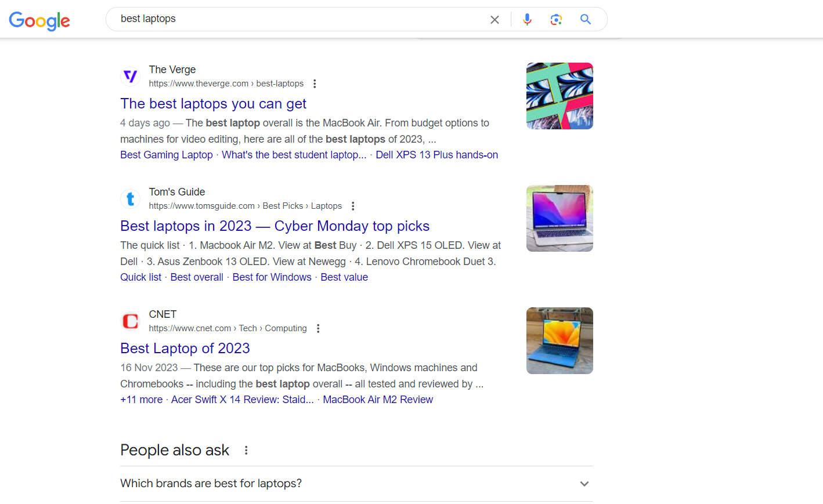The image size is (823, 504).
Task: Click Tom's Guide favicon icon
Action: pos(131,198)
